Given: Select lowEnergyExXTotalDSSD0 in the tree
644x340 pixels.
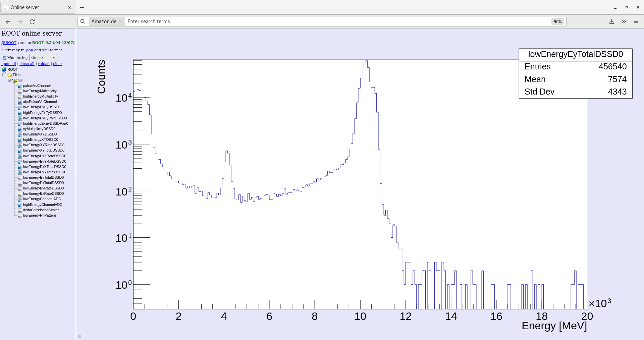Looking at the screenshot, I should point(45,167).
